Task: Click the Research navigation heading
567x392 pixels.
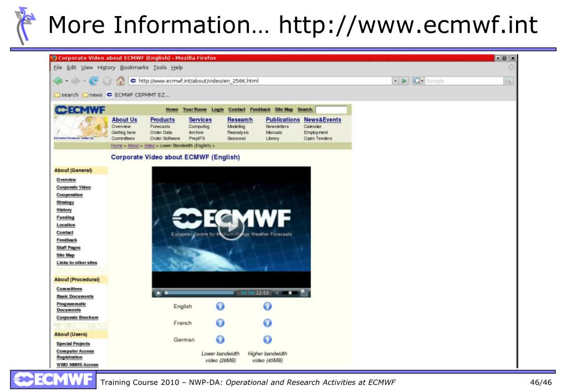Action: pyautogui.click(x=240, y=120)
